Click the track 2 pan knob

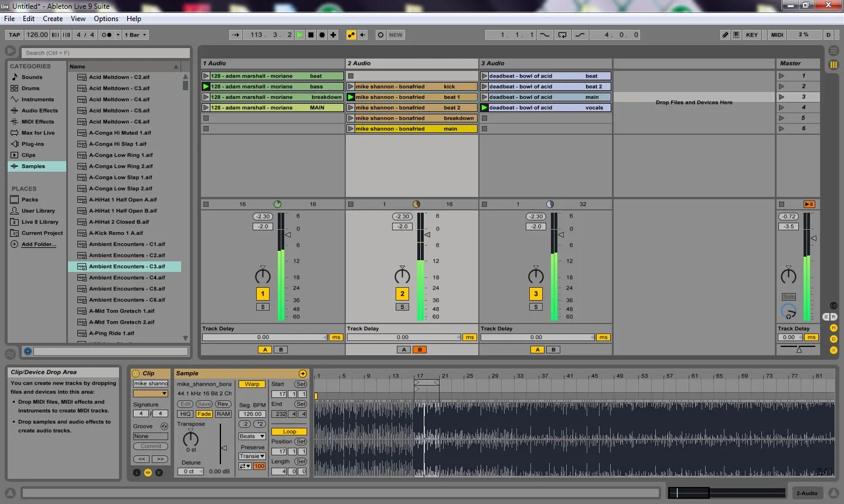click(x=402, y=275)
